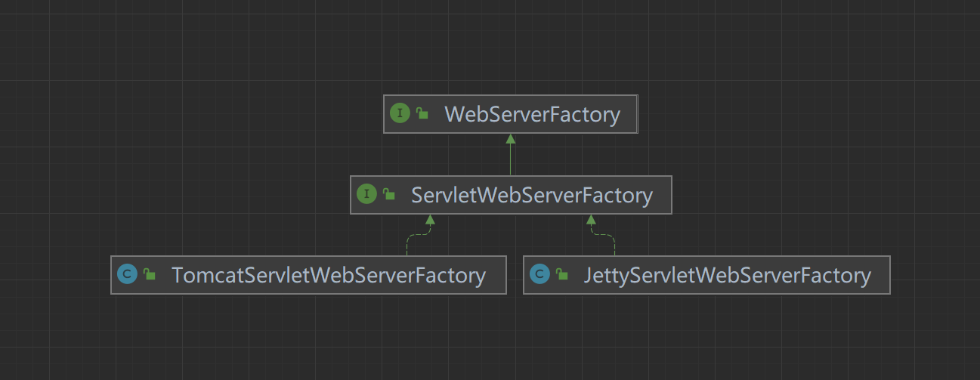Image resolution: width=980 pixels, height=380 pixels.
Task: Click the class icon on JettyServletWebServerFactory
Action: pyautogui.click(x=539, y=275)
